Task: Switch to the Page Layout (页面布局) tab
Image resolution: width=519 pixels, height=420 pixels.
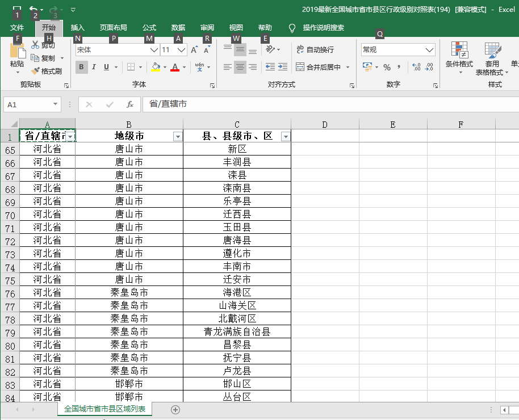Action: (x=114, y=27)
